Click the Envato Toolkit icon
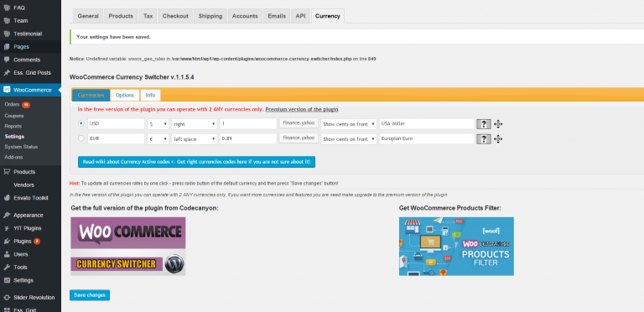This screenshot has height=312, width=644. [x=7, y=198]
